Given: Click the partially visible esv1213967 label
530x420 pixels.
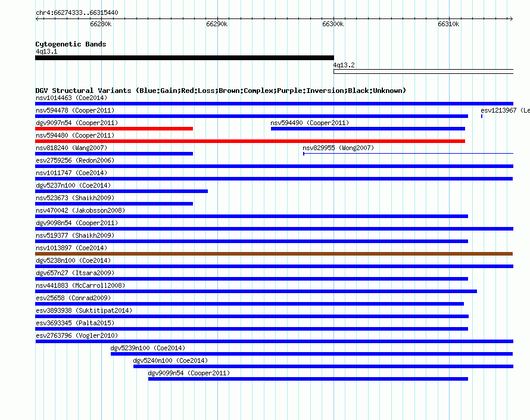Looking at the screenshot, I should click(x=505, y=111).
